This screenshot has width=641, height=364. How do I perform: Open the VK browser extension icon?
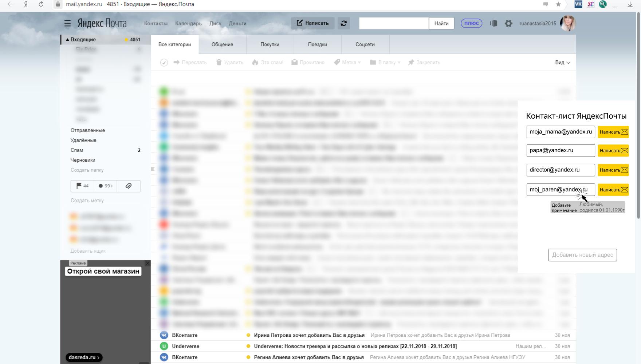point(578,4)
